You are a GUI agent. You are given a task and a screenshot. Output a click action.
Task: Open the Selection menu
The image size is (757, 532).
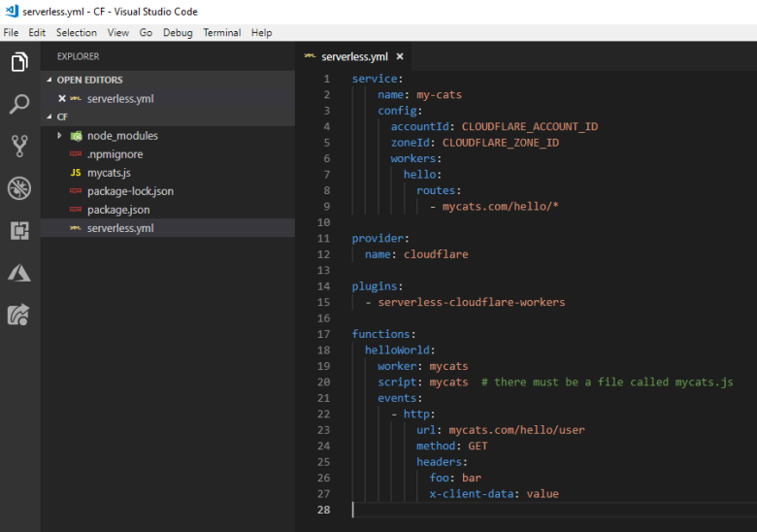click(x=77, y=32)
